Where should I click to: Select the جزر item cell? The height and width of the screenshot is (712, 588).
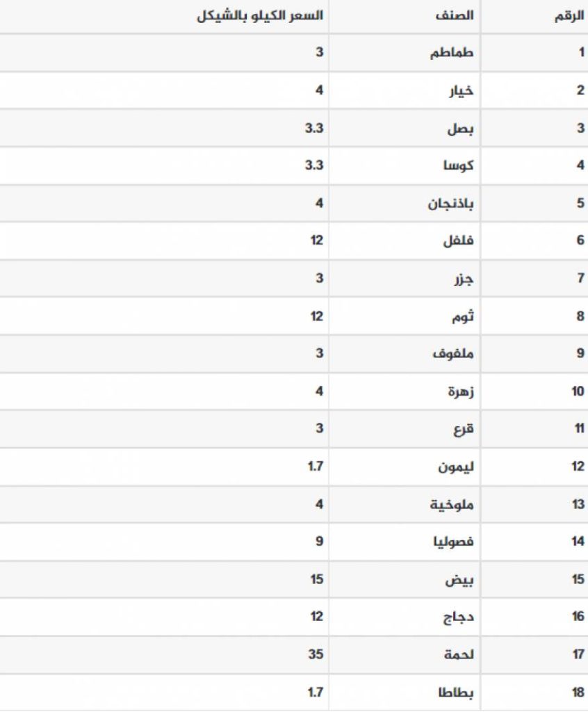[x=405, y=278]
